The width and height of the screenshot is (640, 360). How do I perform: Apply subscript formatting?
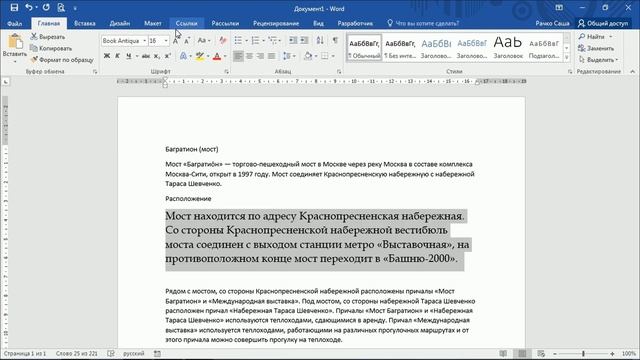pos(157,56)
